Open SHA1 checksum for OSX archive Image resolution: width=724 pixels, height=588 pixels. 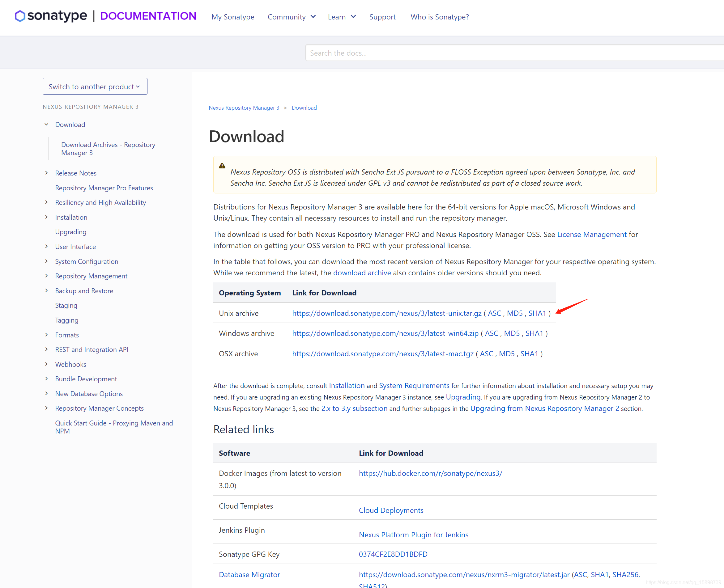(x=529, y=353)
